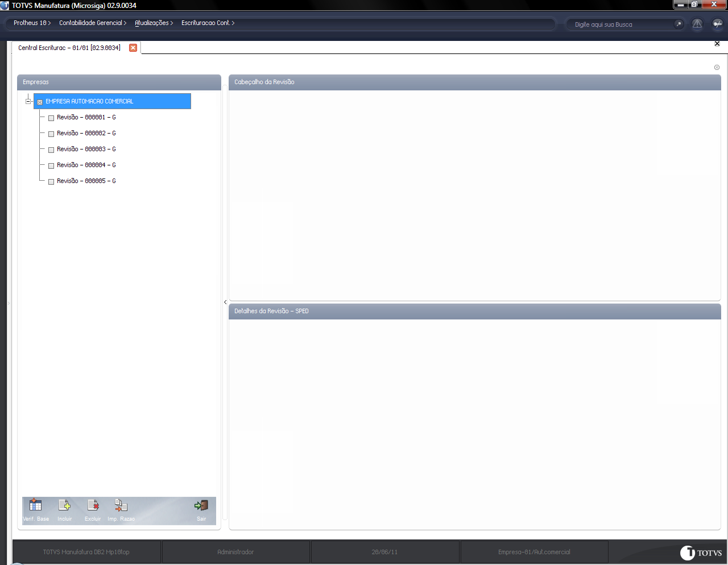Click Empresas panel header
The image size is (728, 565).
pyautogui.click(x=119, y=82)
